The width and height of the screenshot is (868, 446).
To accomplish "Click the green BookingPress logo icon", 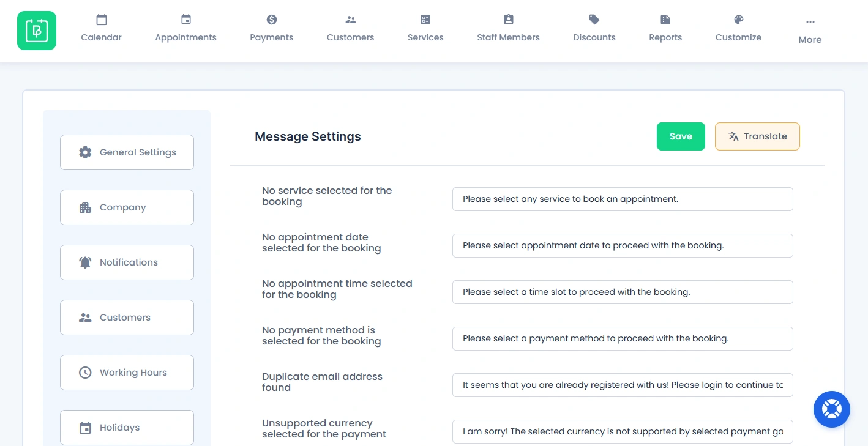I will pyautogui.click(x=37, y=31).
